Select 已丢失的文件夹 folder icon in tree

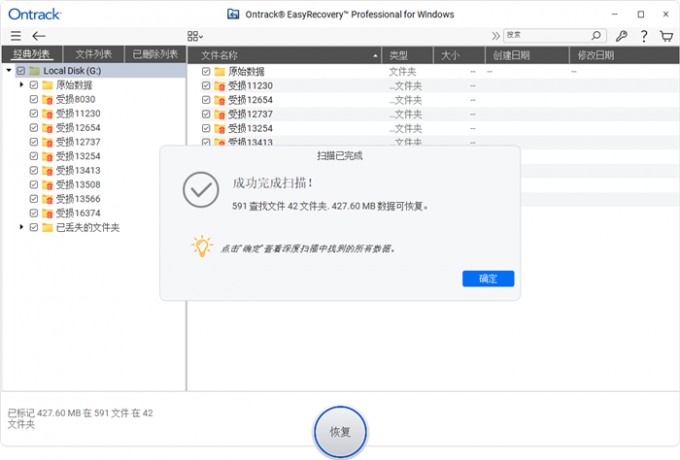point(47,227)
